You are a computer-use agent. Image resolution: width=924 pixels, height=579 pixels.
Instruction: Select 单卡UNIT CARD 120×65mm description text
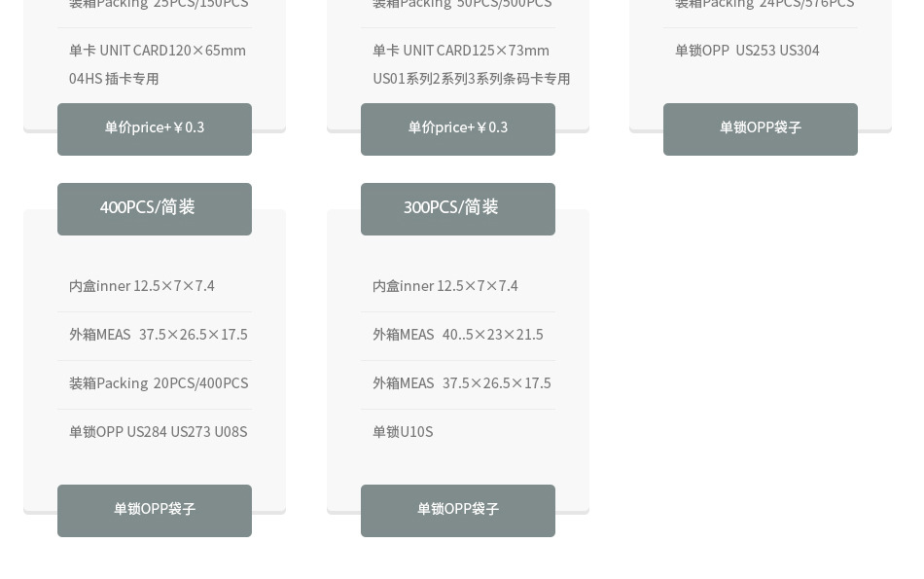(x=157, y=64)
